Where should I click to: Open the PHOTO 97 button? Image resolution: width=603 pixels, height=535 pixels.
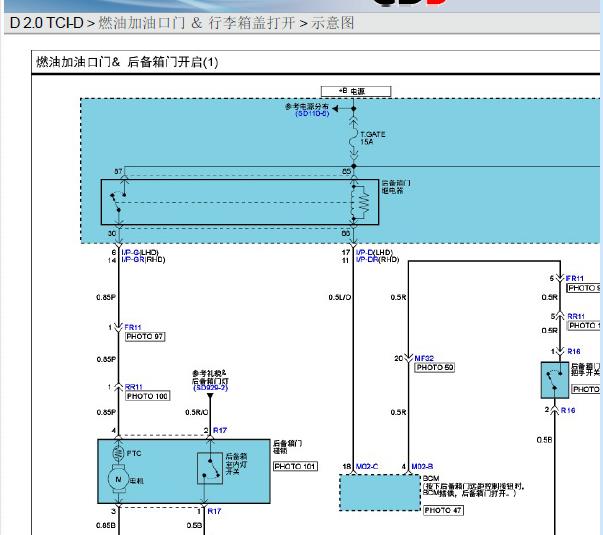tap(145, 337)
